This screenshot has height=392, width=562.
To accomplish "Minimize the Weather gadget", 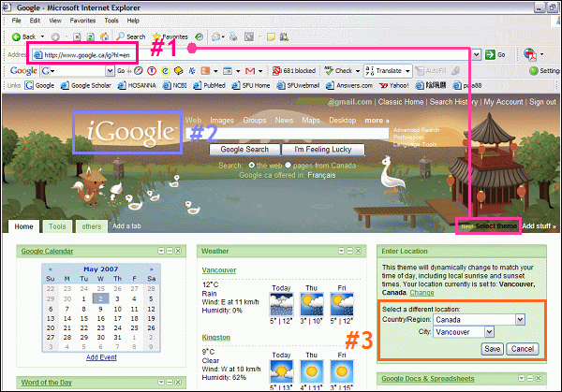I will pyautogui.click(x=349, y=251).
